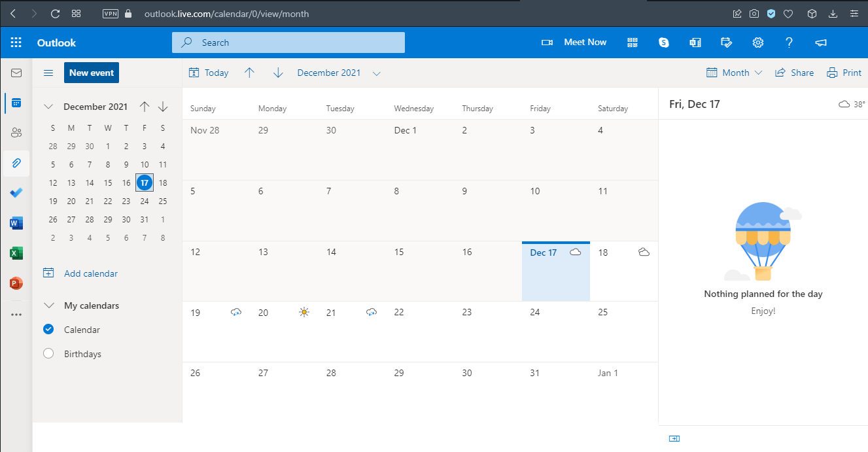
Task: Enable the Birthdays calendar
Action: (48, 354)
